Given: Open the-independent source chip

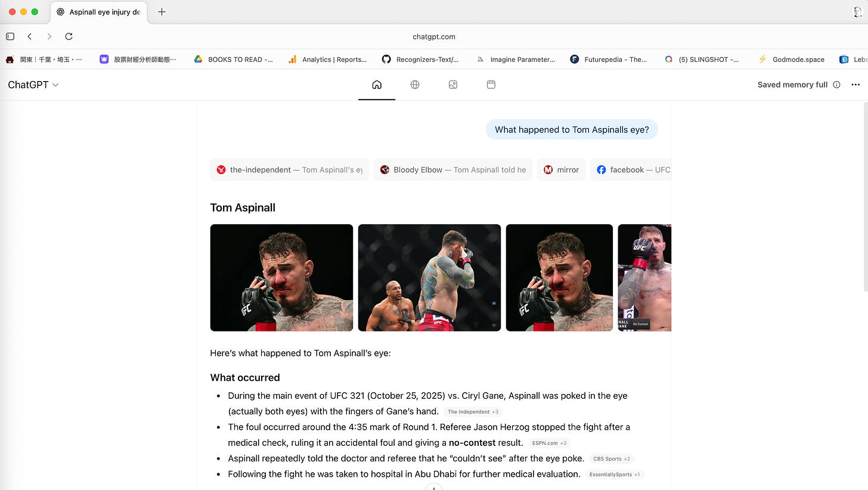Looking at the screenshot, I should [290, 170].
